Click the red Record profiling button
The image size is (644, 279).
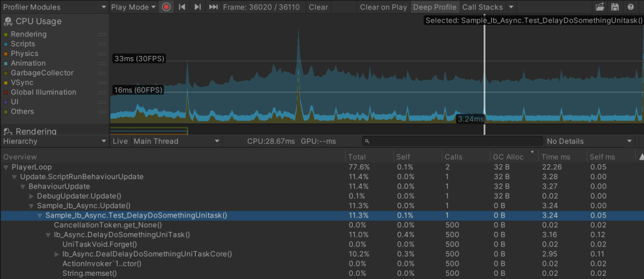tap(166, 7)
